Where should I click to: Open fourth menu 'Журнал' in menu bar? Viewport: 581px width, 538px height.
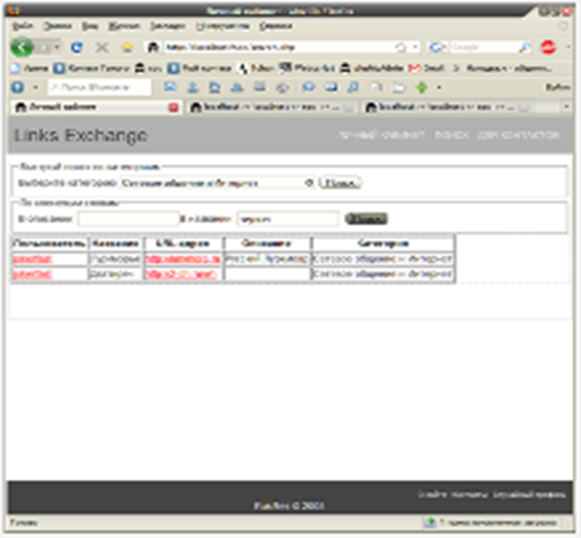tap(124, 26)
